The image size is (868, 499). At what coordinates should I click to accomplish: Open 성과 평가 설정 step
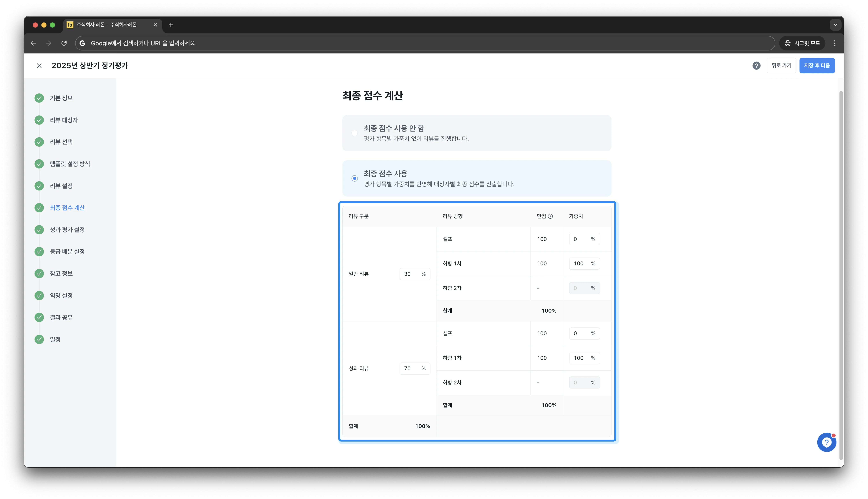(67, 230)
